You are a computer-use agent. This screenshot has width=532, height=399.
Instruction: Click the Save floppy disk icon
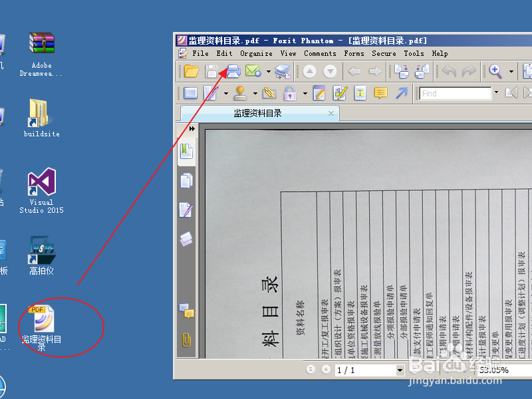[211, 71]
